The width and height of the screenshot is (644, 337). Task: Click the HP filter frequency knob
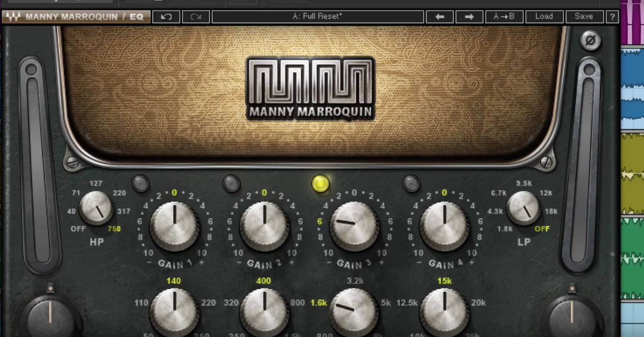[96, 208]
